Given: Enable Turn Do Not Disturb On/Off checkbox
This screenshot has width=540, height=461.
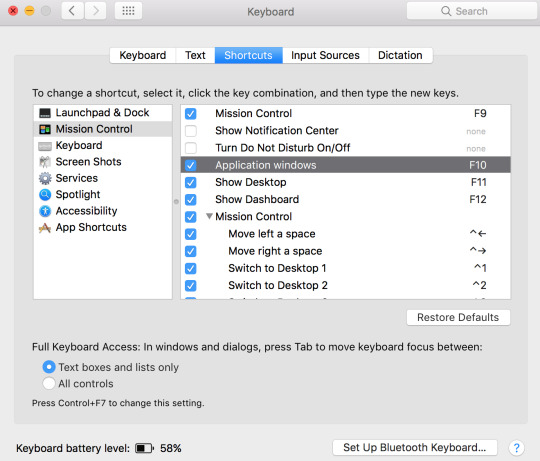Looking at the screenshot, I should pos(190,148).
